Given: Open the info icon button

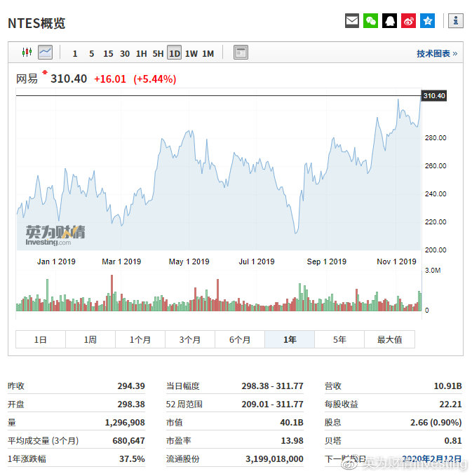Looking at the screenshot, I should tap(456, 20).
